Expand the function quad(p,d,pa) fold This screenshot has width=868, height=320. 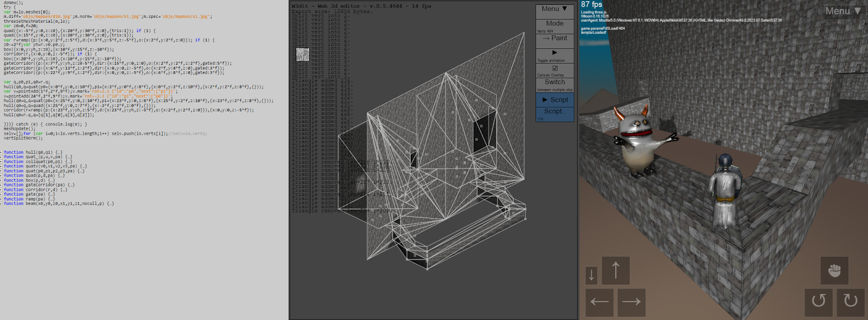(2, 175)
